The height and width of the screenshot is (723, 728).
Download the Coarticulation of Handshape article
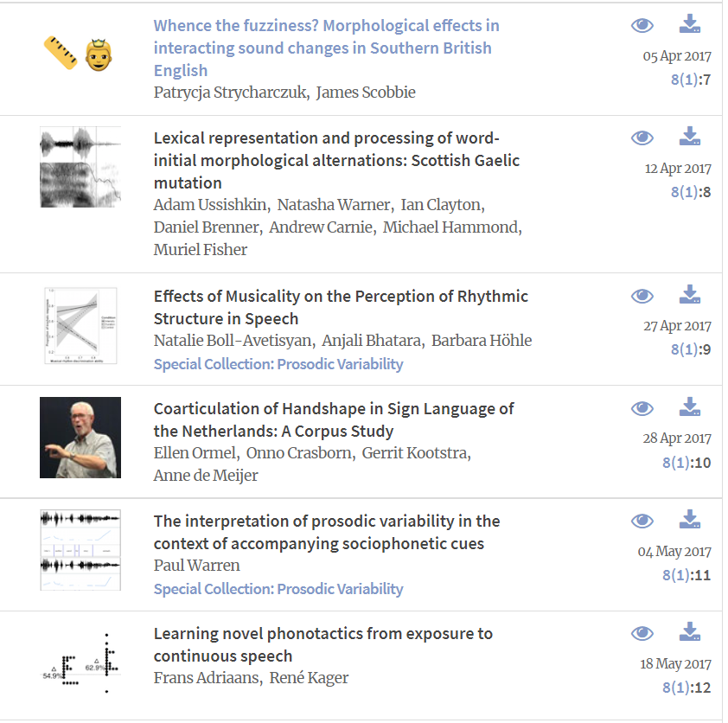pos(689,407)
